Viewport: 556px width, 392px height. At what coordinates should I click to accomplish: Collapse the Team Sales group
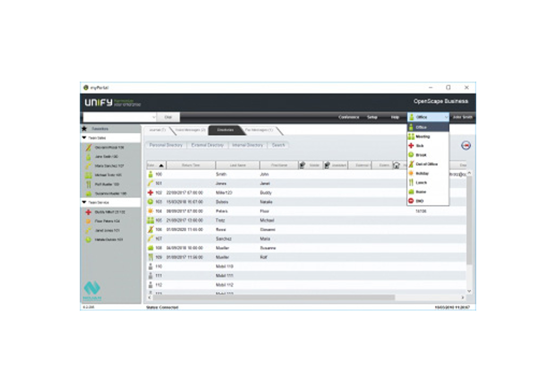pos(84,138)
